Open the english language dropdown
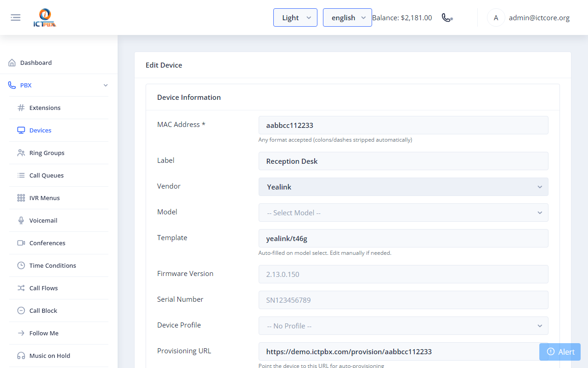 [347, 17]
